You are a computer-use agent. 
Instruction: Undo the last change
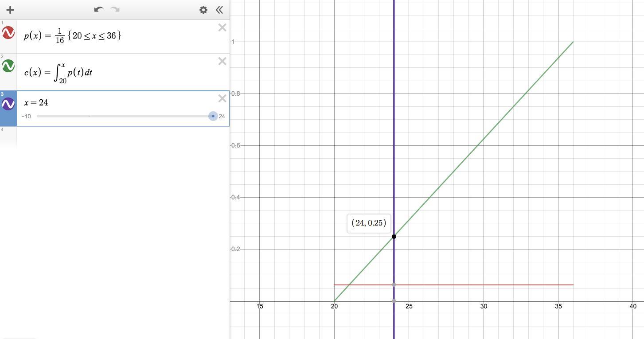point(98,9)
